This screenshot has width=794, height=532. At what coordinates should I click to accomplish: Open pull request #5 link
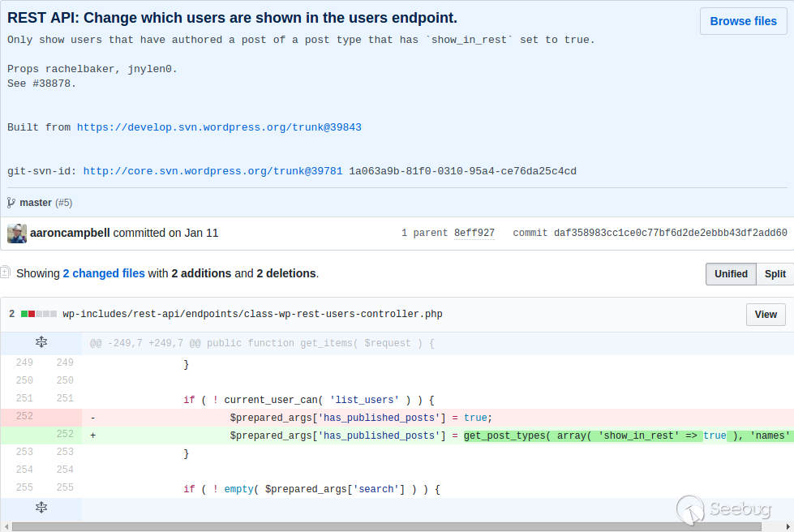[63, 203]
